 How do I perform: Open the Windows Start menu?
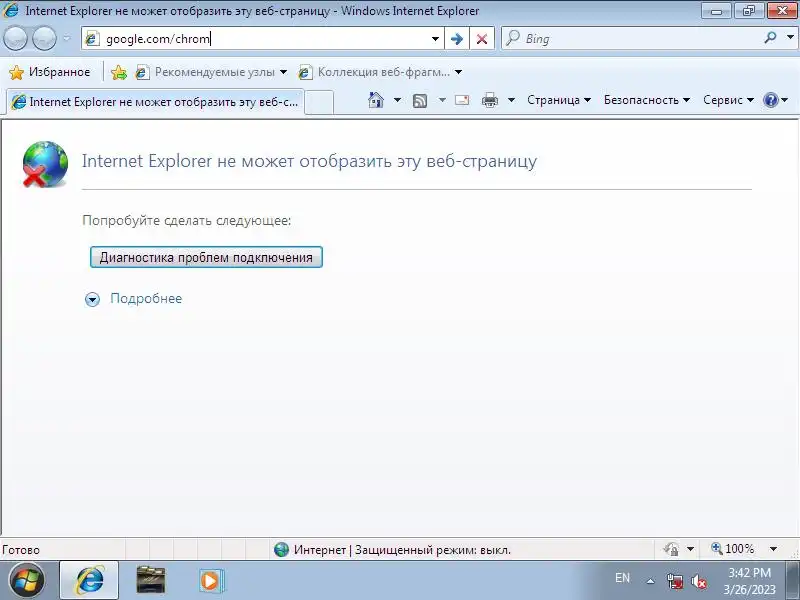(26, 581)
